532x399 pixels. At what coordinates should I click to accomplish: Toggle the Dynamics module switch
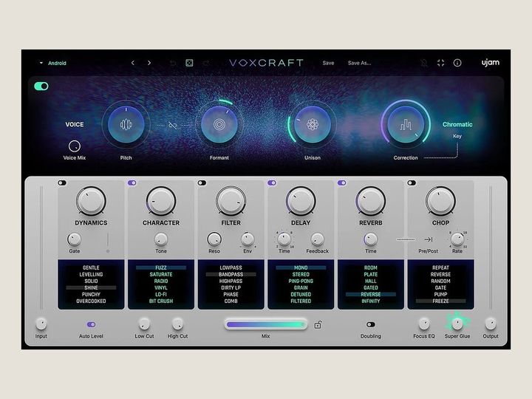click(x=62, y=183)
